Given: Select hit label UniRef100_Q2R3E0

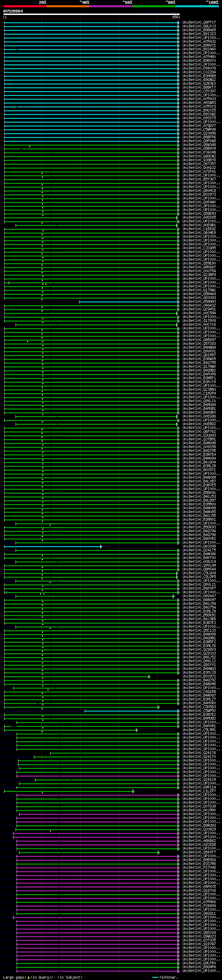Looking at the screenshot, I should (x=199, y=84).
